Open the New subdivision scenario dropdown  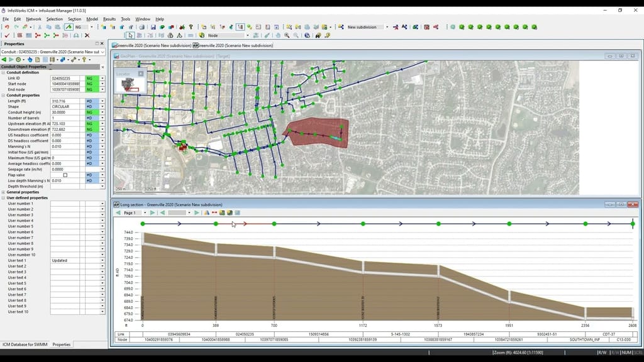click(x=387, y=27)
